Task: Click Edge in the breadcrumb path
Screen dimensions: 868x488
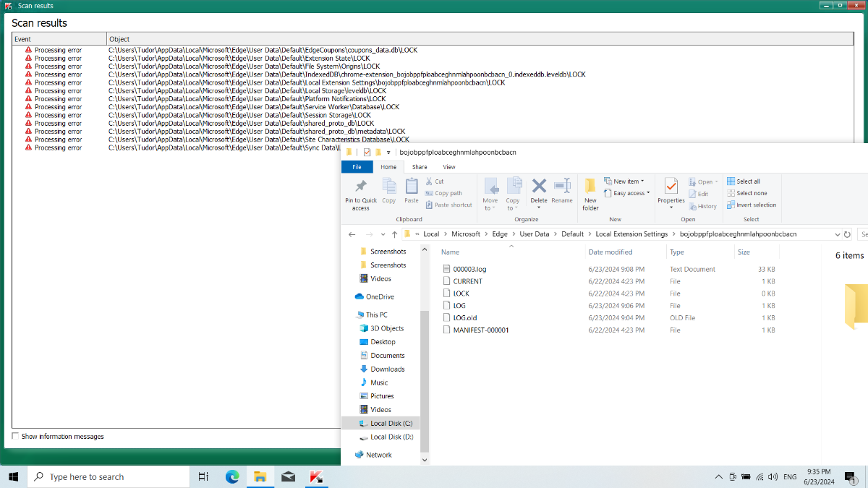Action: point(500,234)
